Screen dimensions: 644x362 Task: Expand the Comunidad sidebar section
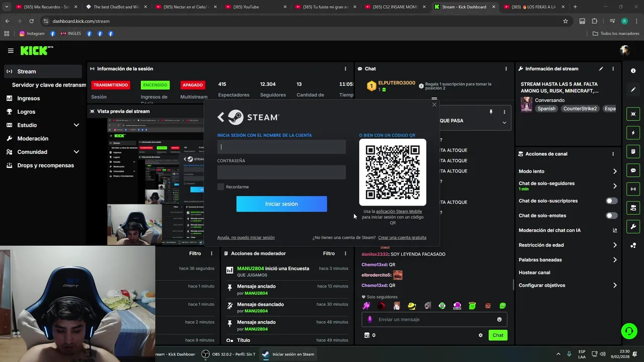tap(76, 152)
